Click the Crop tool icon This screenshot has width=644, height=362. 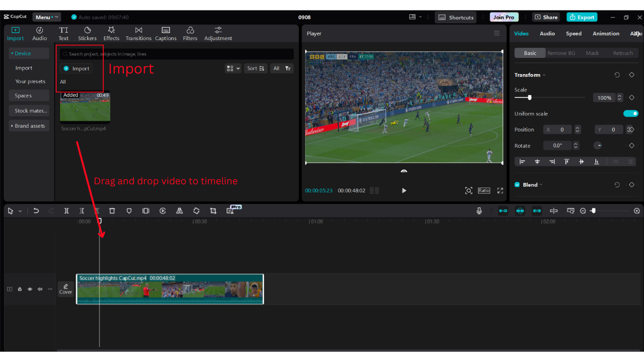pos(213,211)
